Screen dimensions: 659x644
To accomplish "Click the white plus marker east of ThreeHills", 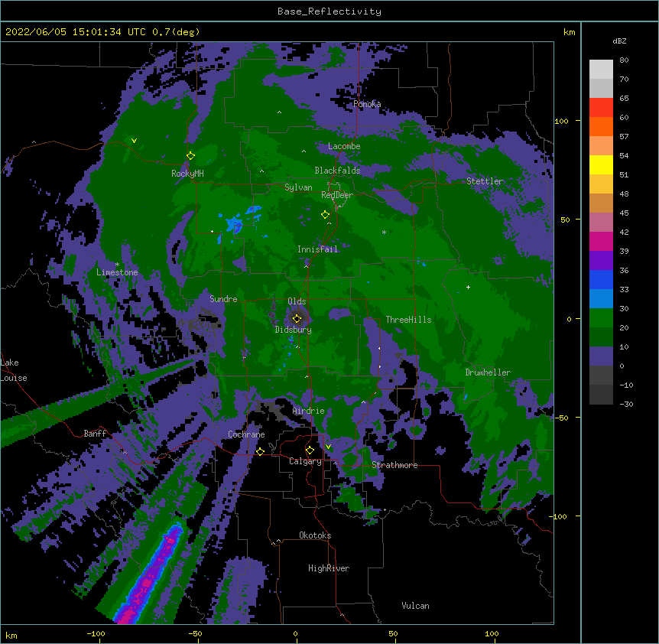I will coord(468,287).
